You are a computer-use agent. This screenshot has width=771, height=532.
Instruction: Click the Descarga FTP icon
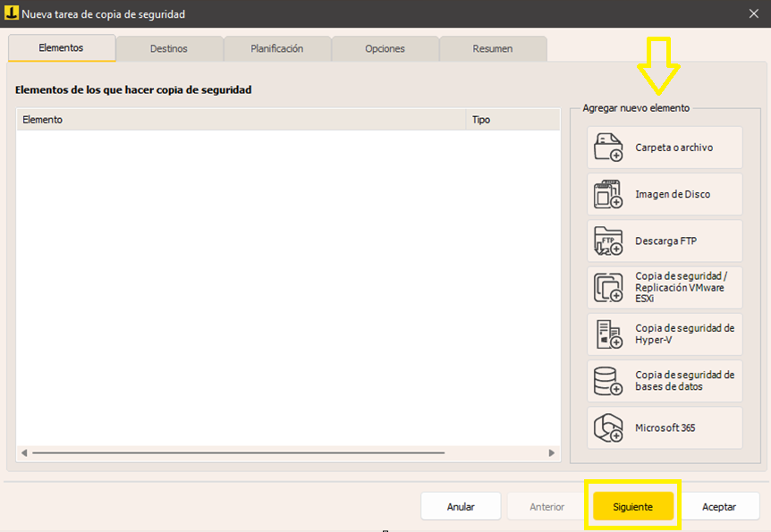608,241
